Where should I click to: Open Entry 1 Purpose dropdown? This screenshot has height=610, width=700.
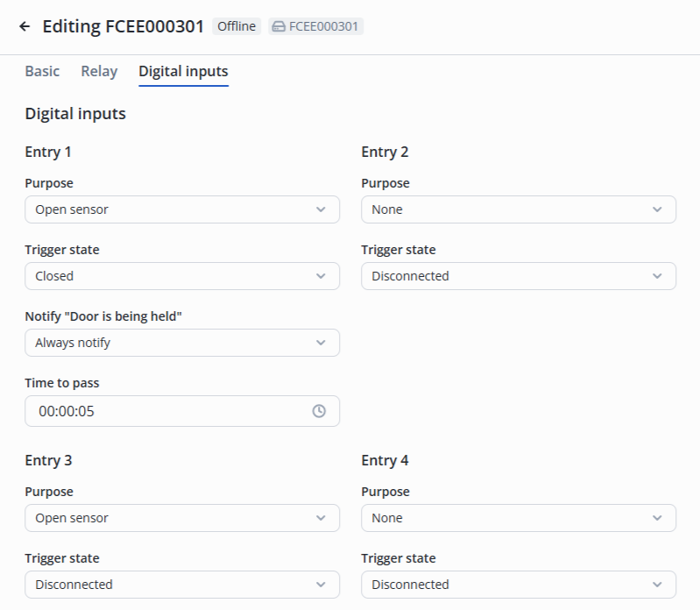pyautogui.click(x=182, y=209)
